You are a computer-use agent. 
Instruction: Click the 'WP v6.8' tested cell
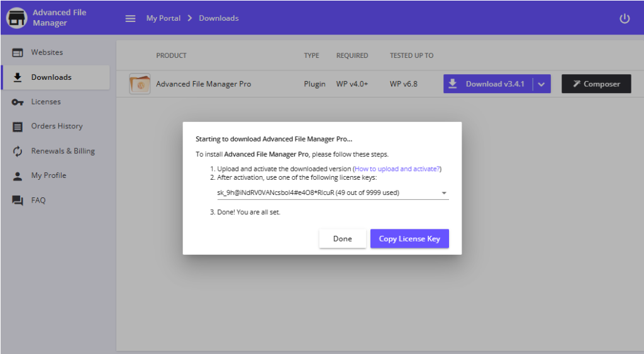pos(404,84)
